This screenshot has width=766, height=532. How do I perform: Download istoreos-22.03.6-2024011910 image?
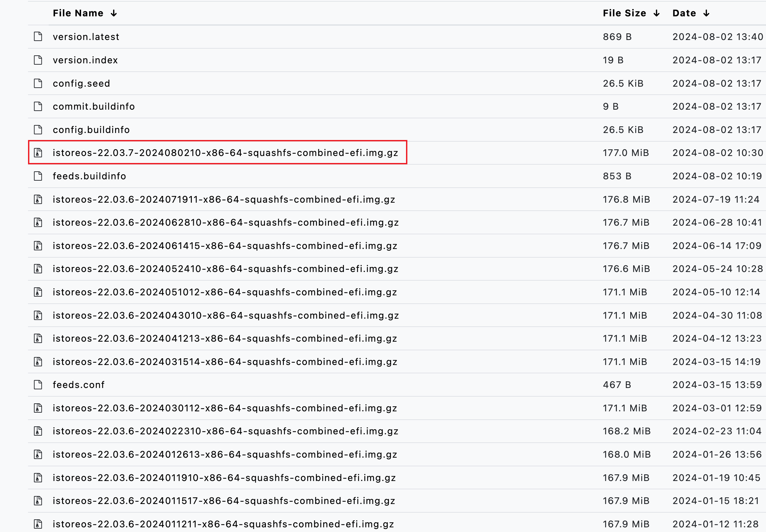coord(224,478)
